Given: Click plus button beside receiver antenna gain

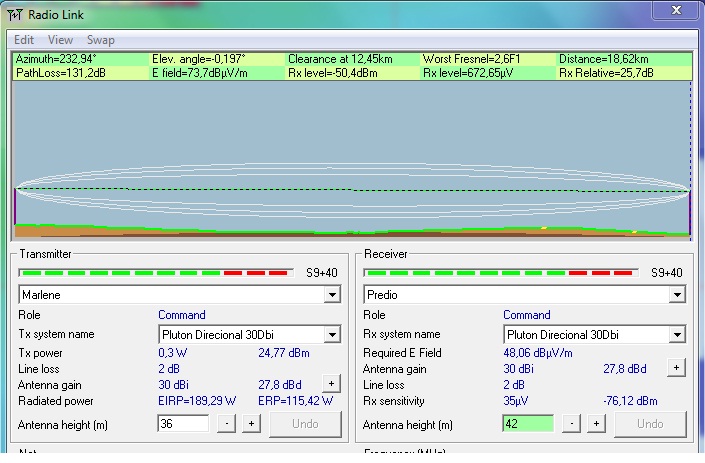Looking at the screenshot, I should pos(676,368).
